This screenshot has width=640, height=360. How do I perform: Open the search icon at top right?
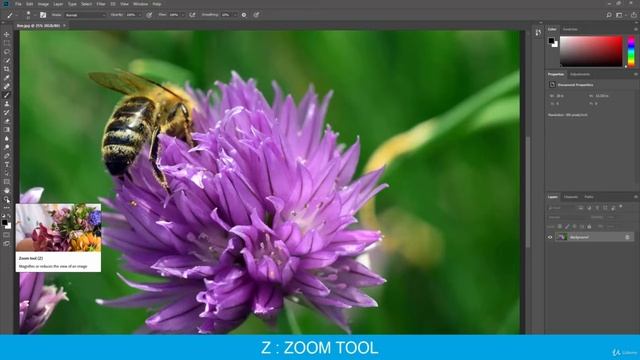[609, 15]
